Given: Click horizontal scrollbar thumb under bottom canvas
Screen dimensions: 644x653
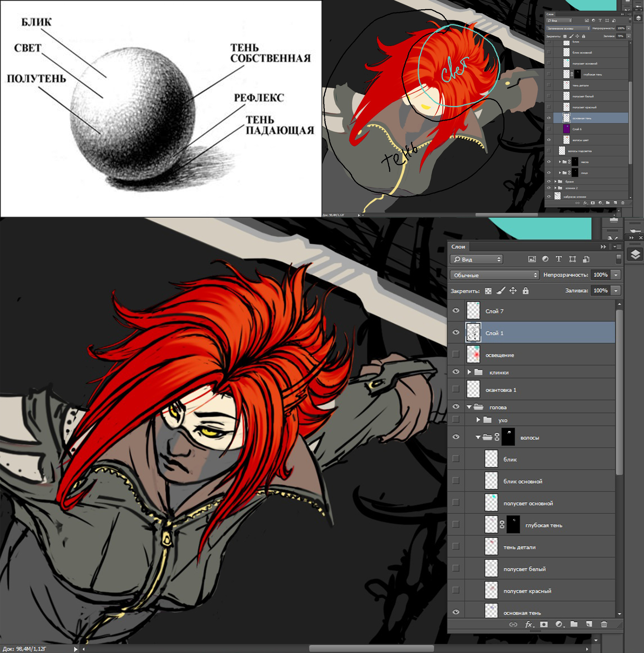Looking at the screenshot, I should [371, 649].
